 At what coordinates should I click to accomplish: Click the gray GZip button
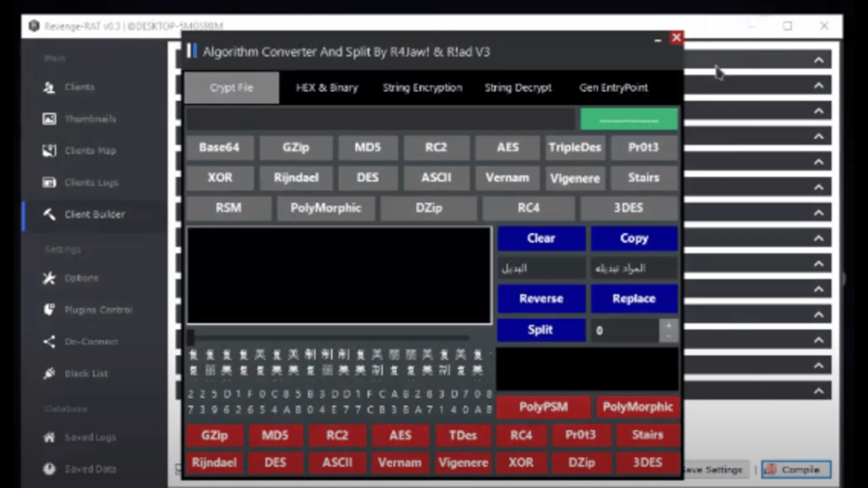(x=296, y=147)
